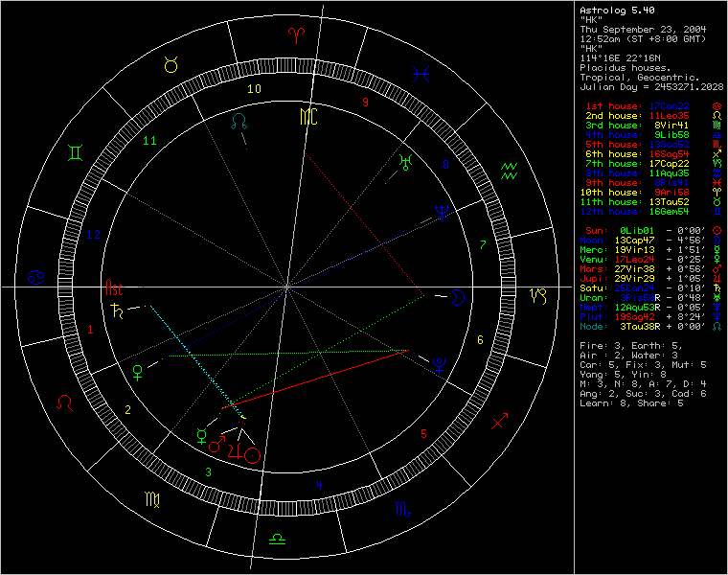Click the green Uranus glyph in chart
The width and height of the screenshot is (728, 575).
click(x=405, y=162)
